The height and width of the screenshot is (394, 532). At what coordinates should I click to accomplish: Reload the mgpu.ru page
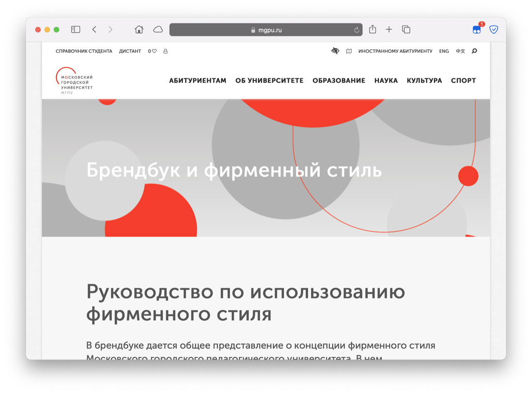coord(356,30)
